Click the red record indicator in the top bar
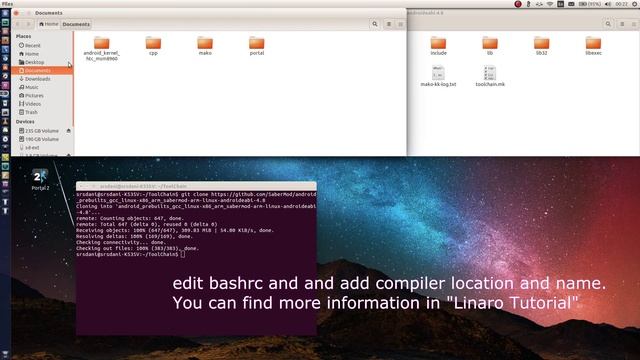Screen dimensions: 640x360 pyautogui.click(x=518, y=4)
